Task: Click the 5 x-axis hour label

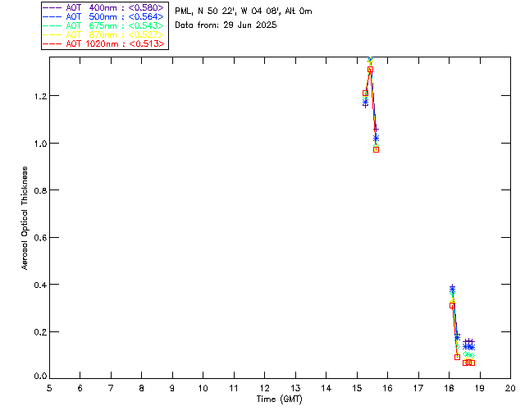Action: [x=49, y=388]
